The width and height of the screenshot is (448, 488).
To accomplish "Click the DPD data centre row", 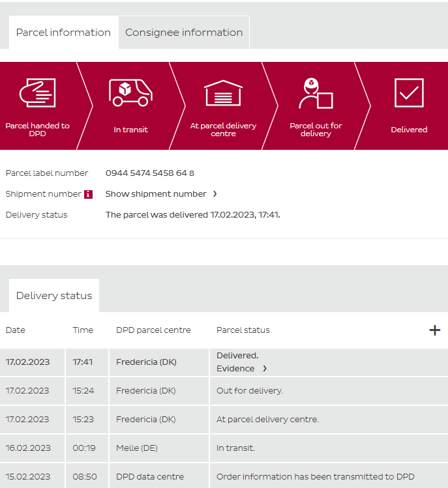I will (224, 477).
